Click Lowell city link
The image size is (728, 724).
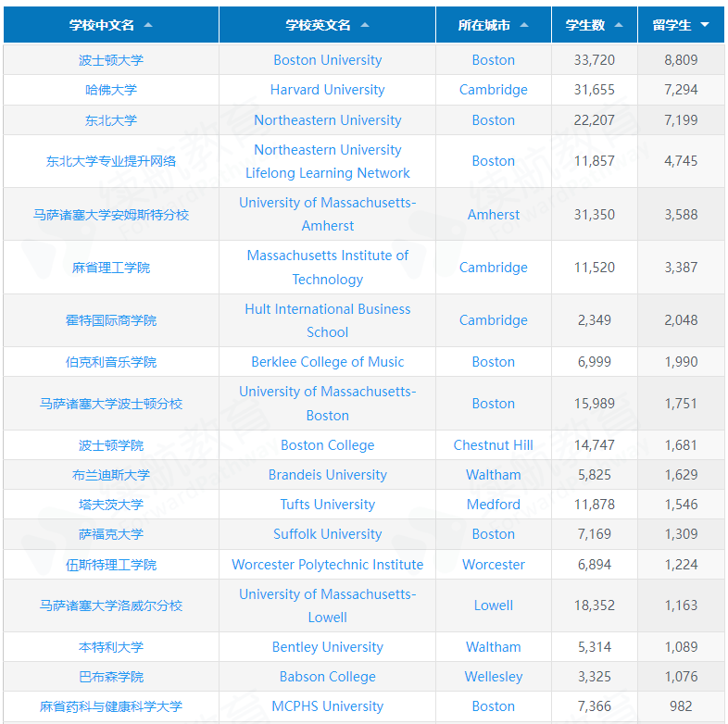click(x=493, y=605)
